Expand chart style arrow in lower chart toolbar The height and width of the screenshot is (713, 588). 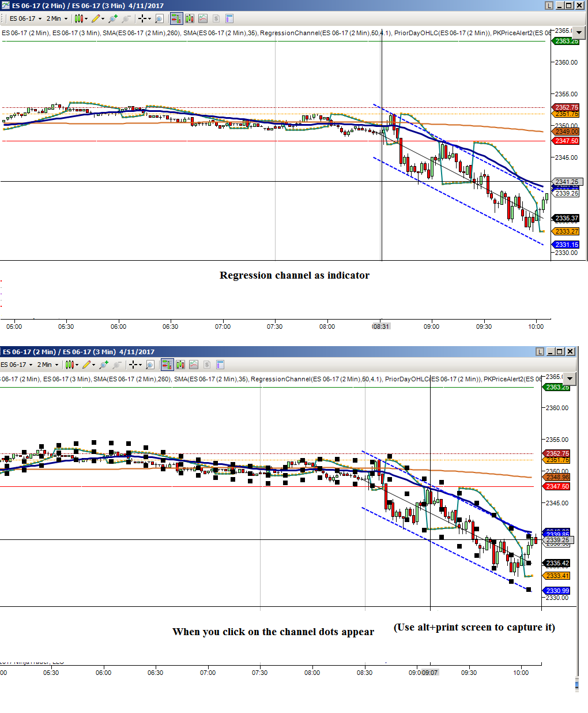pos(77,365)
